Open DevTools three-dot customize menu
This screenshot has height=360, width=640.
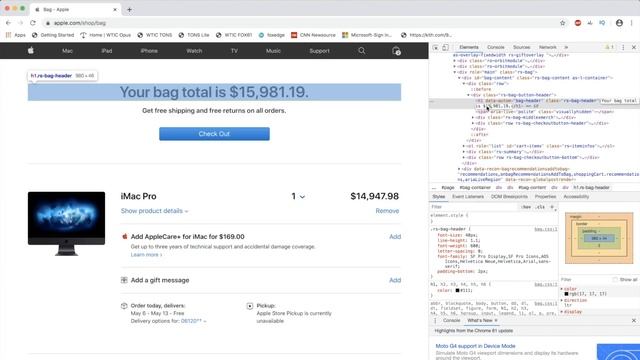click(623, 47)
